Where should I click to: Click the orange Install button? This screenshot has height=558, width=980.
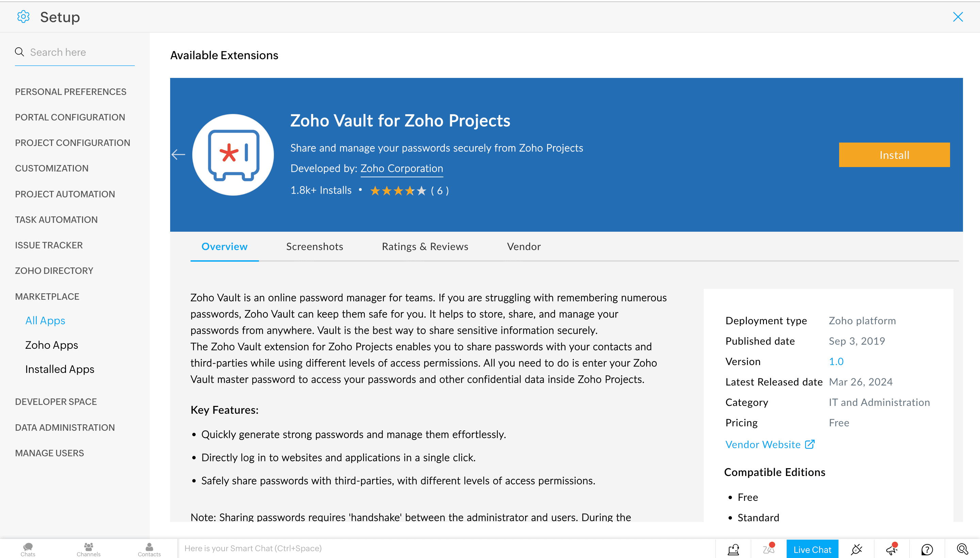click(894, 155)
